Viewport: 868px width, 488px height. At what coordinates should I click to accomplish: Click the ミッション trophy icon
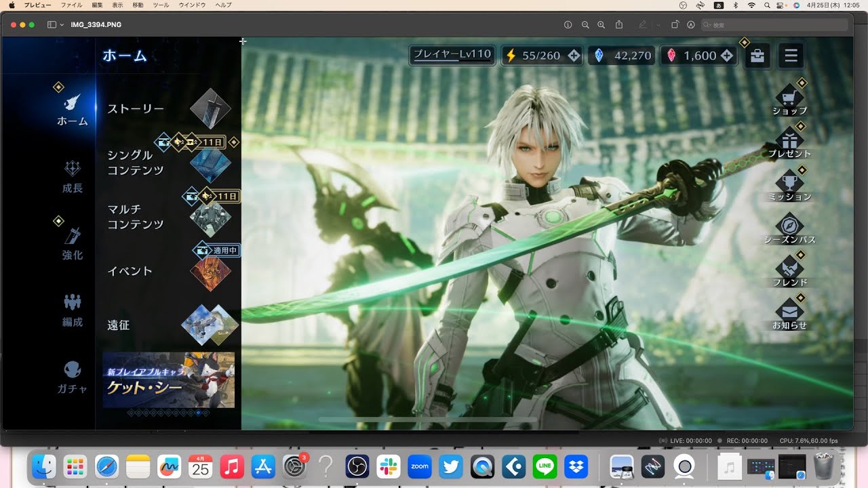point(789,182)
